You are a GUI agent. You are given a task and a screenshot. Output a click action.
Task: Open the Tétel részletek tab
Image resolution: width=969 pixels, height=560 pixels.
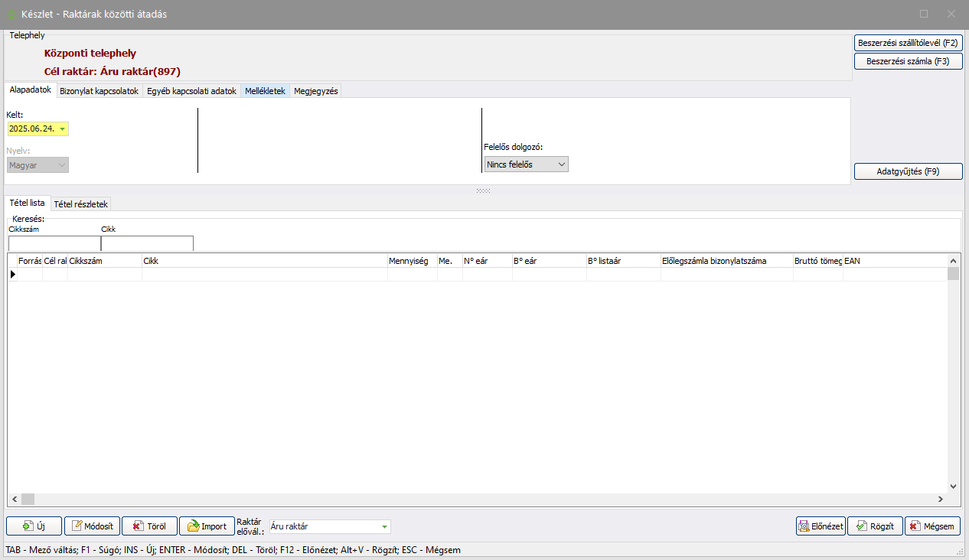81,204
